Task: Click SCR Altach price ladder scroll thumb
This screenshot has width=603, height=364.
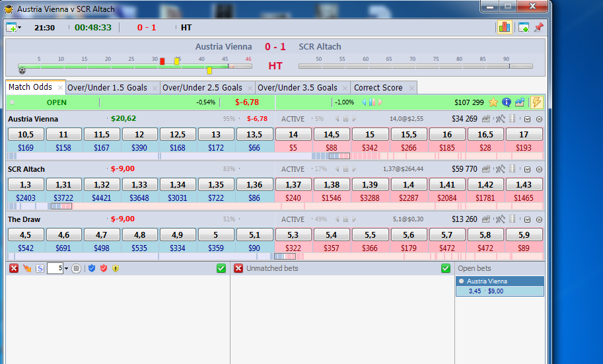Action: pos(61,206)
